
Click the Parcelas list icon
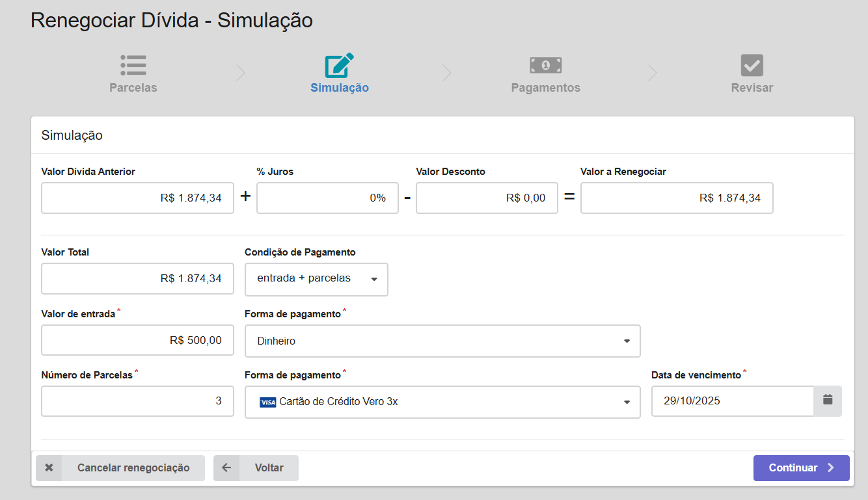[133, 65]
